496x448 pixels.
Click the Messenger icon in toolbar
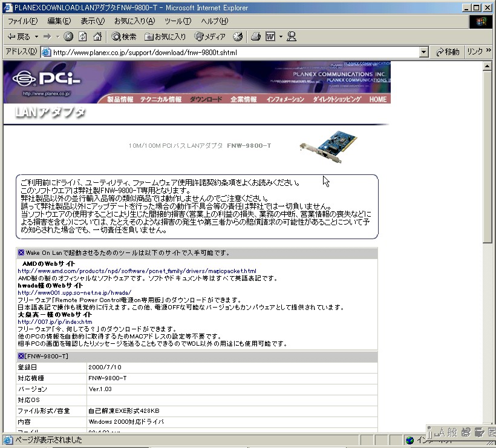292,37
